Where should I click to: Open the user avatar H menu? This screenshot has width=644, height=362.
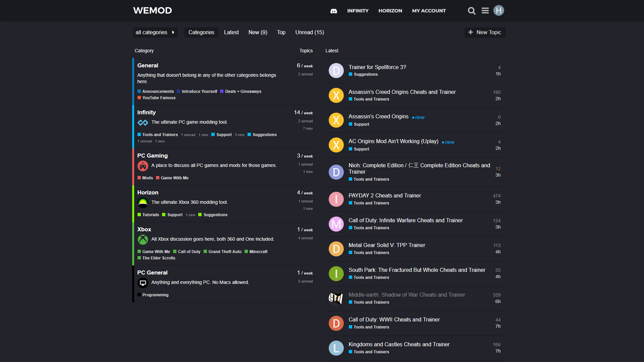[499, 10]
